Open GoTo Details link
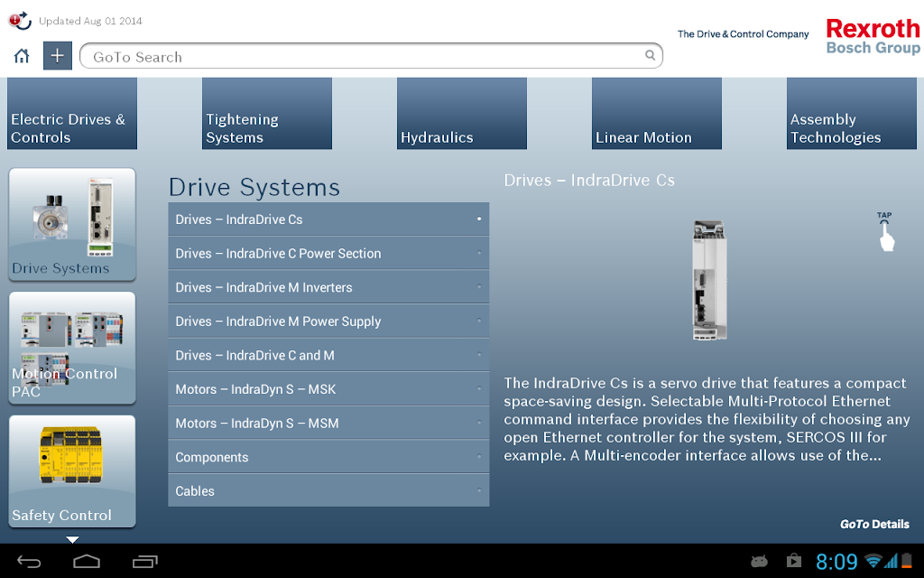 coord(874,524)
